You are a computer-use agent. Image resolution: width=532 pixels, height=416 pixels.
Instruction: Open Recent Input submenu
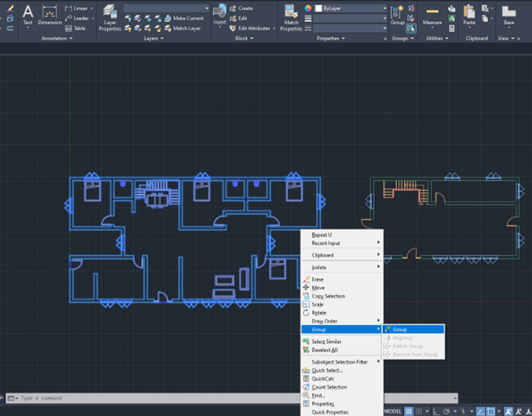coord(342,243)
